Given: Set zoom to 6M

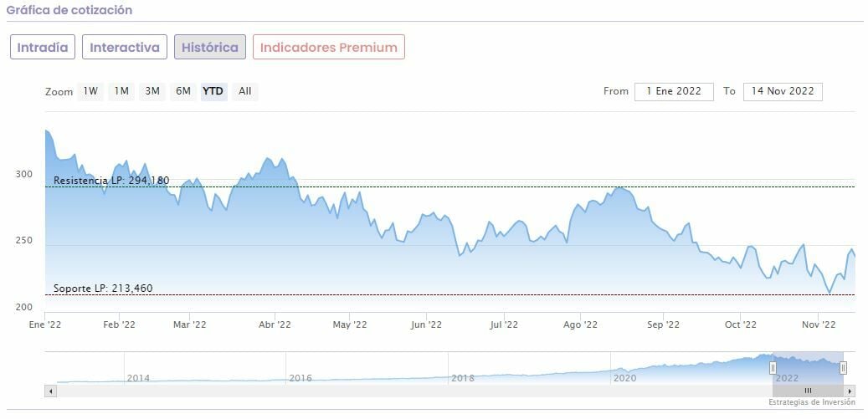Looking at the screenshot, I should point(182,91).
